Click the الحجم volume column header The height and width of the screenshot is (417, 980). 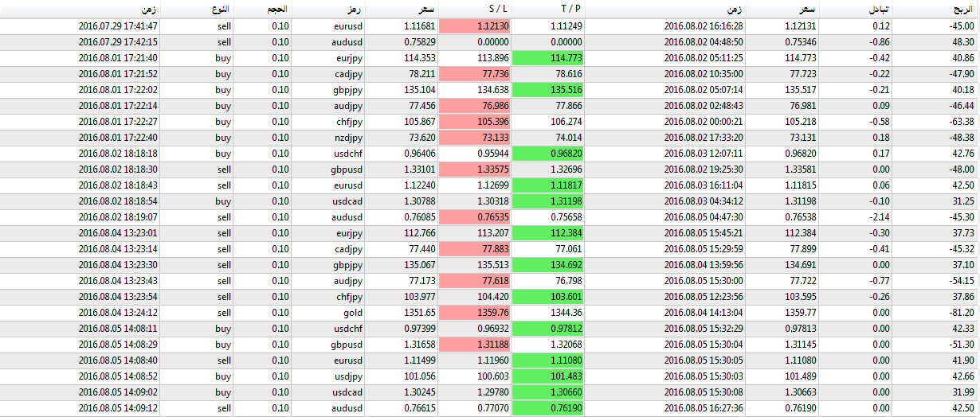point(278,9)
